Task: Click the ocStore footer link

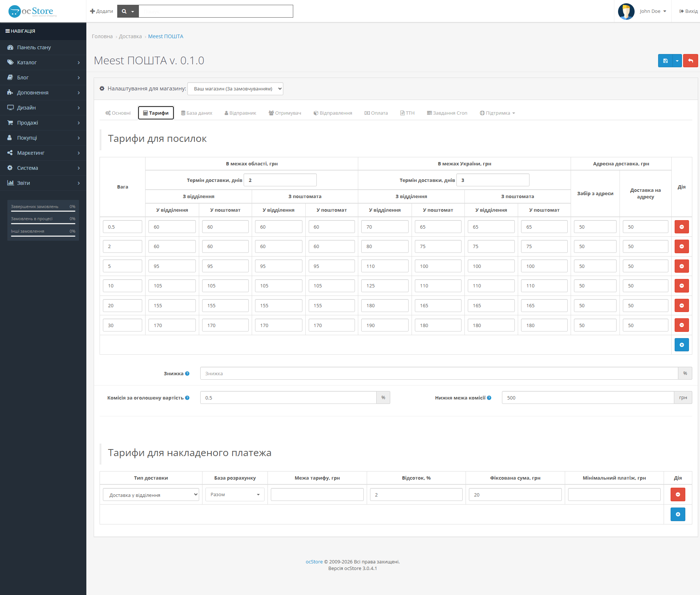Action: 314,562
